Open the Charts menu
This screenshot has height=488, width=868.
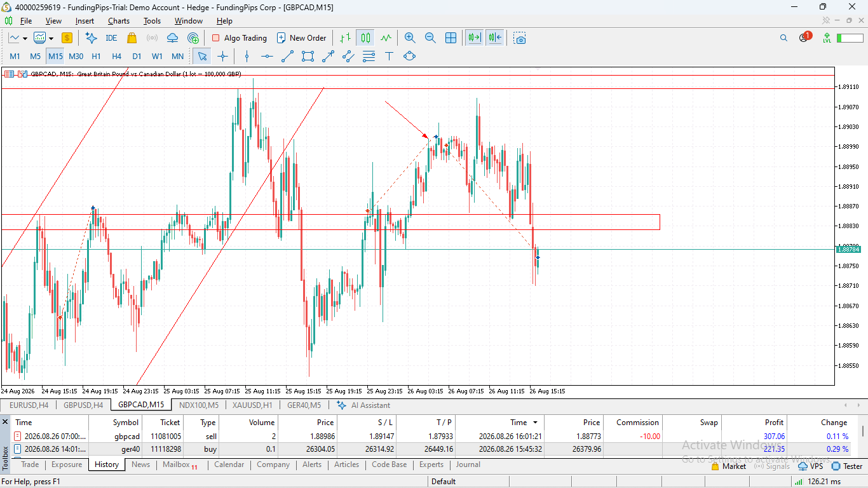(119, 21)
